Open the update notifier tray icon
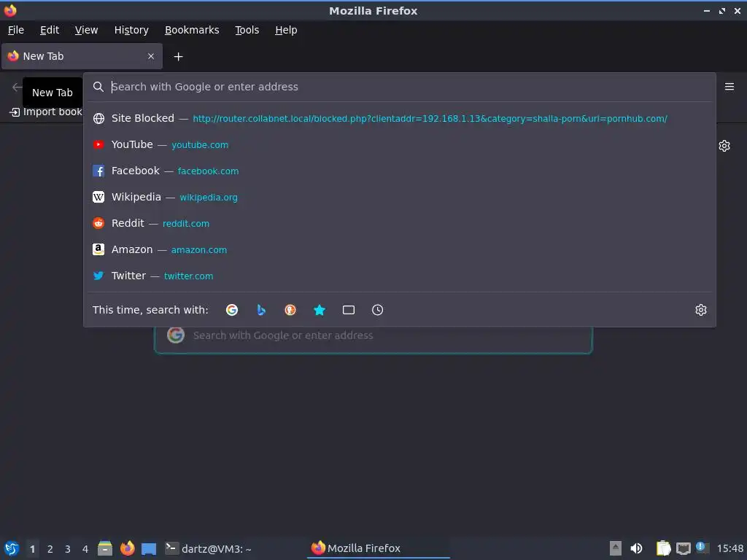The width and height of the screenshot is (747, 560). click(702, 548)
